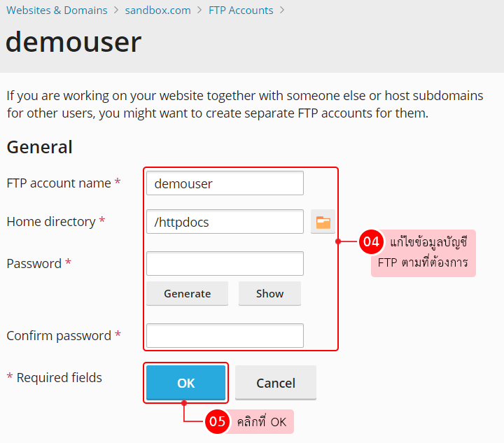504x443 pixels.
Task: Select the Password input box
Action: [x=225, y=264]
